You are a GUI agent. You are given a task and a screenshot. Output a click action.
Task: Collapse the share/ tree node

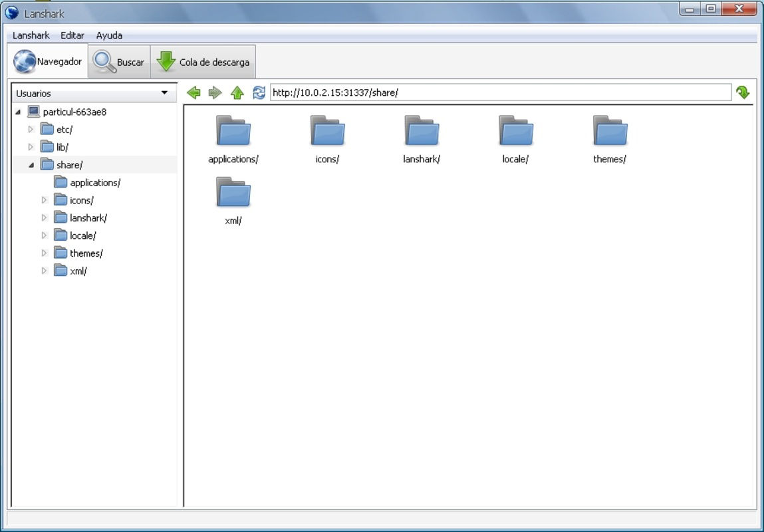click(31, 165)
